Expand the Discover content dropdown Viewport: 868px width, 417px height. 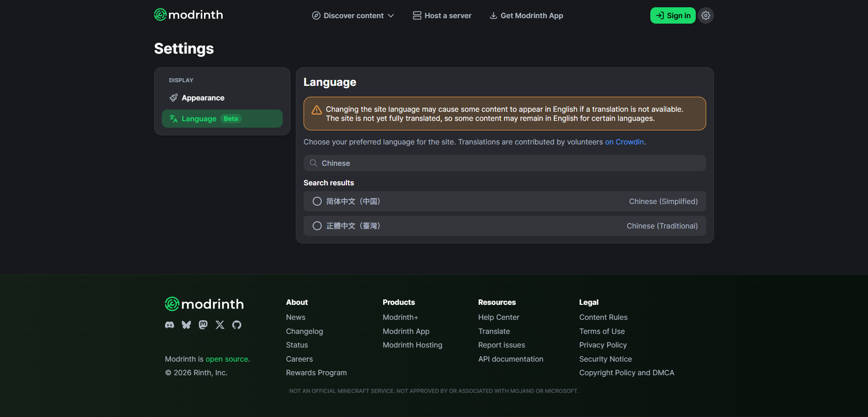pyautogui.click(x=353, y=15)
